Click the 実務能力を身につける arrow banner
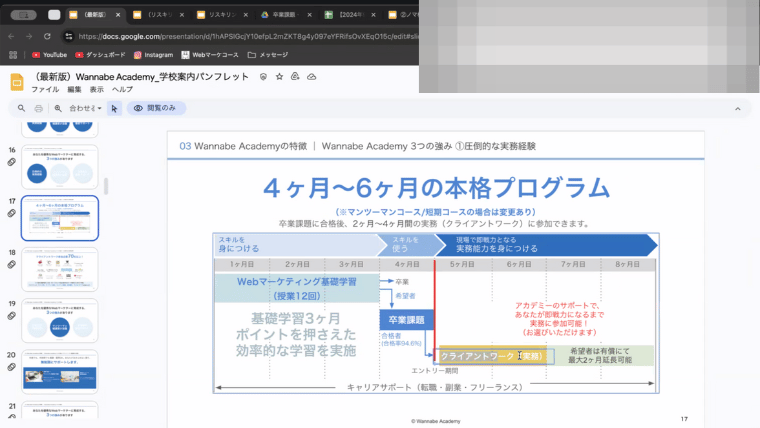This screenshot has width=760, height=428. [546, 245]
